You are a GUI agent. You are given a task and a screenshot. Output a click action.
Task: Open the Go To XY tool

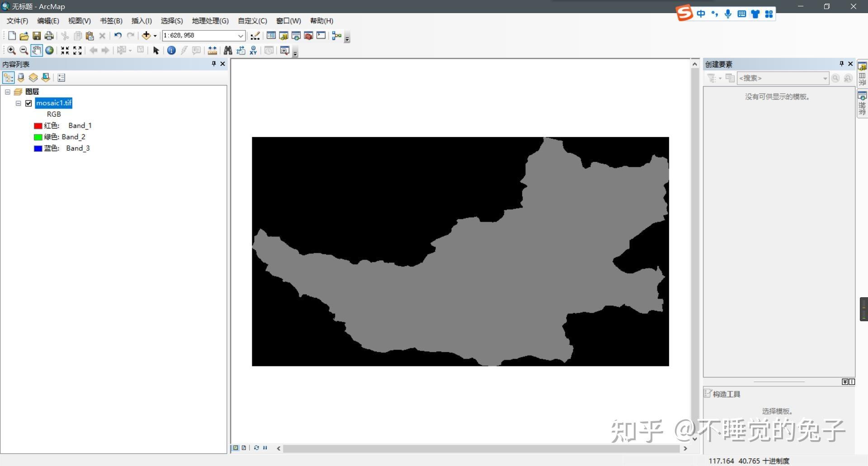[x=253, y=50]
